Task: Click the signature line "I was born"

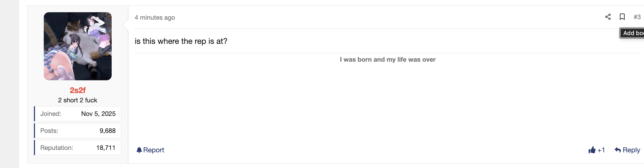Action: pyautogui.click(x=388, y=60)
